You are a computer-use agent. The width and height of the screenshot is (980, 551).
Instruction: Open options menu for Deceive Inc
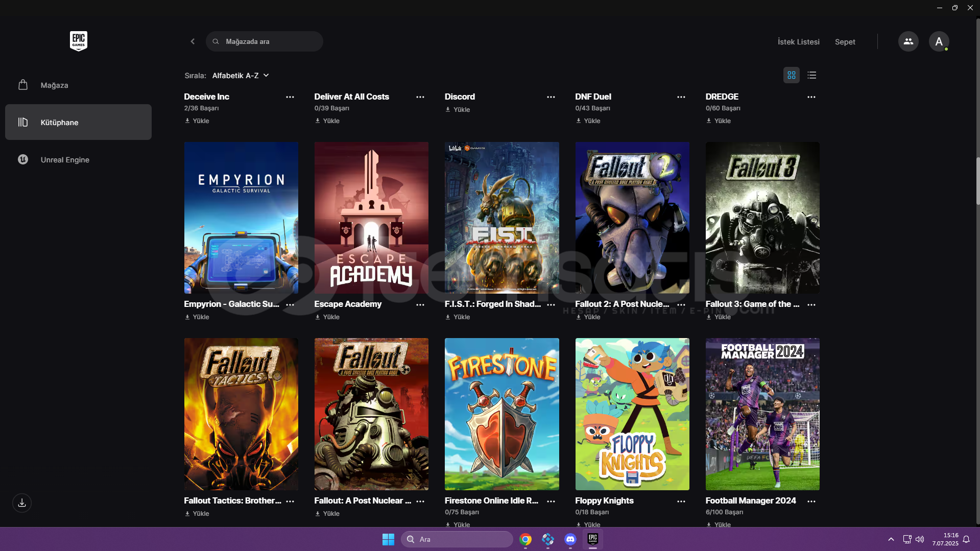click(290, 97)
